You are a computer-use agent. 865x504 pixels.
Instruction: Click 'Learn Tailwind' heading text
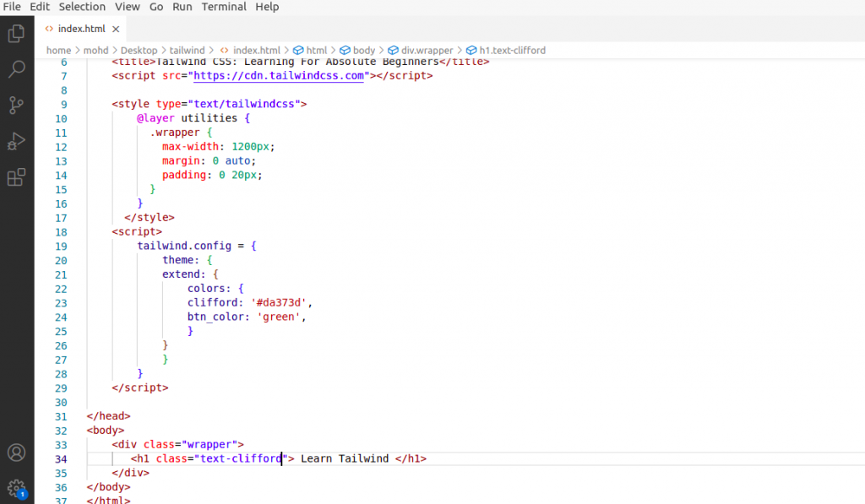tap(345, 458)
